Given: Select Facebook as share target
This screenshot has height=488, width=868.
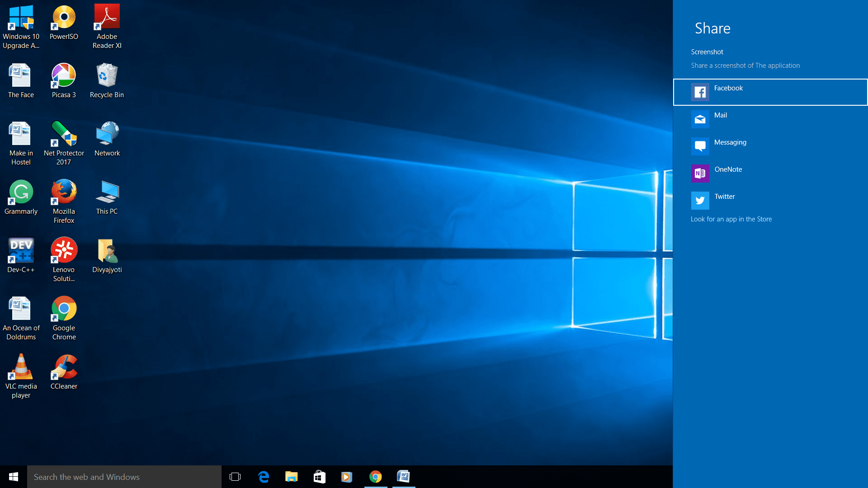Looking at the screenshot, I should (770, 92).
